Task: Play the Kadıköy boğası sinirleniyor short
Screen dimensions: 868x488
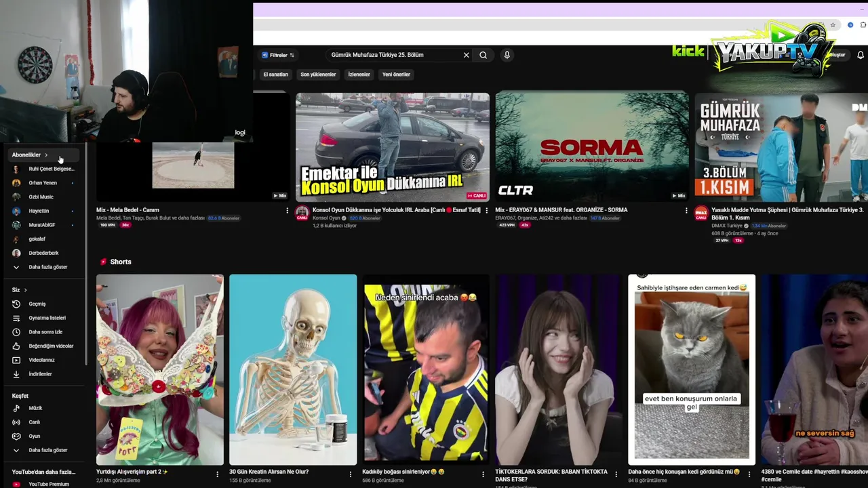Action: (x=426, y=369)
